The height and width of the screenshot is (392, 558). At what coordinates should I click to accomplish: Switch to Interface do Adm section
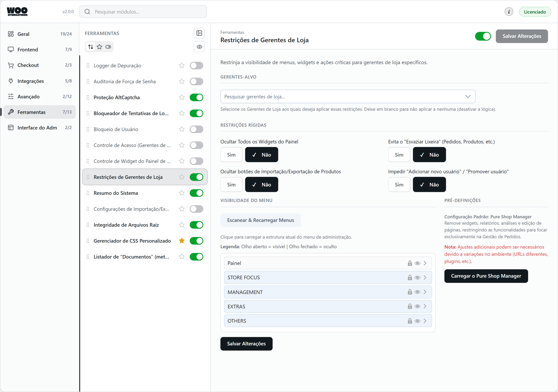(x=40, y=127)
